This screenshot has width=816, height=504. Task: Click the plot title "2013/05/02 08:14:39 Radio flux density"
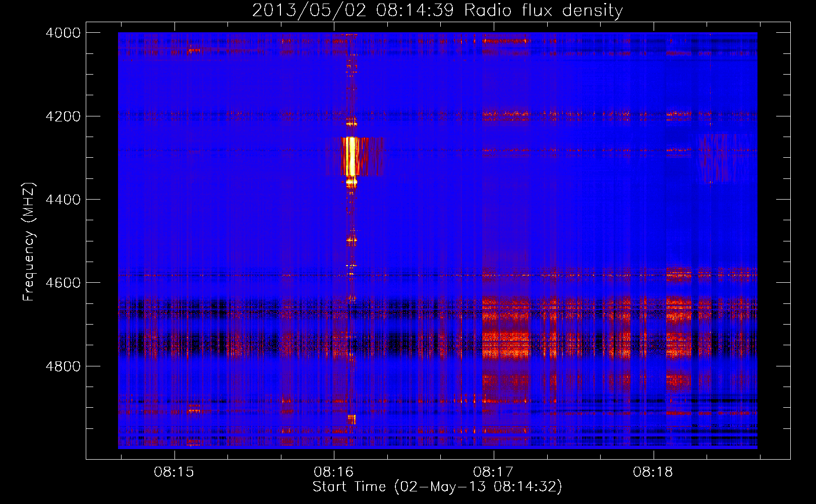pyautogui.click(x=437, y=10)
